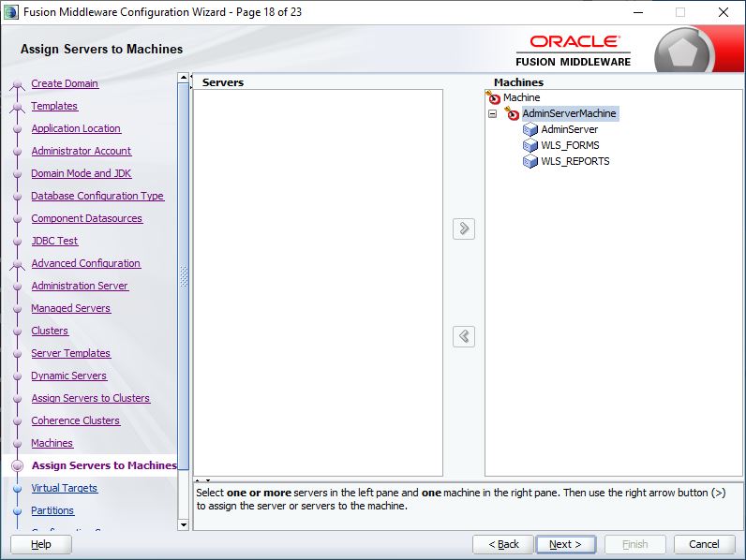Image resolution: width=746 pixels, height=560 pixels.
Task: Click the navigation scrollbar down arrow
Action: coord(183,524)
